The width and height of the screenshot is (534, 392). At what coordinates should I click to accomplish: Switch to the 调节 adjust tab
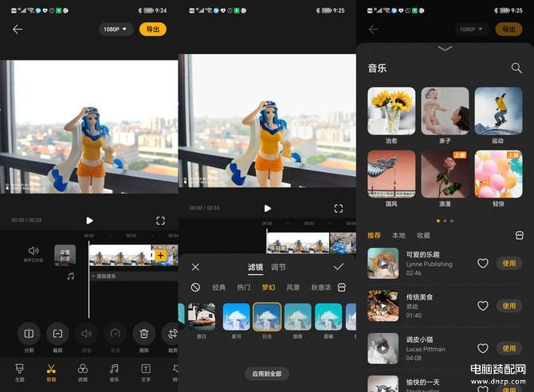click(x=278, y=268)
